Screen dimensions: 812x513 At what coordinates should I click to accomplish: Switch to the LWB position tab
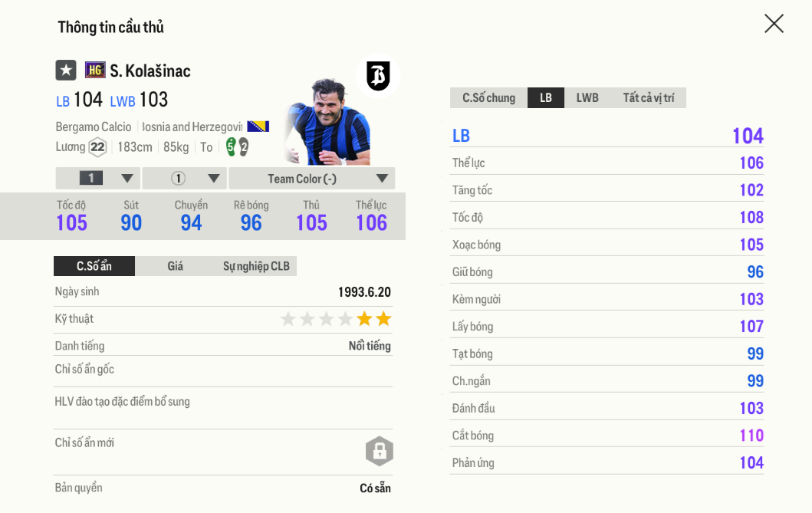pyautogui.click(x=587, y=98)
